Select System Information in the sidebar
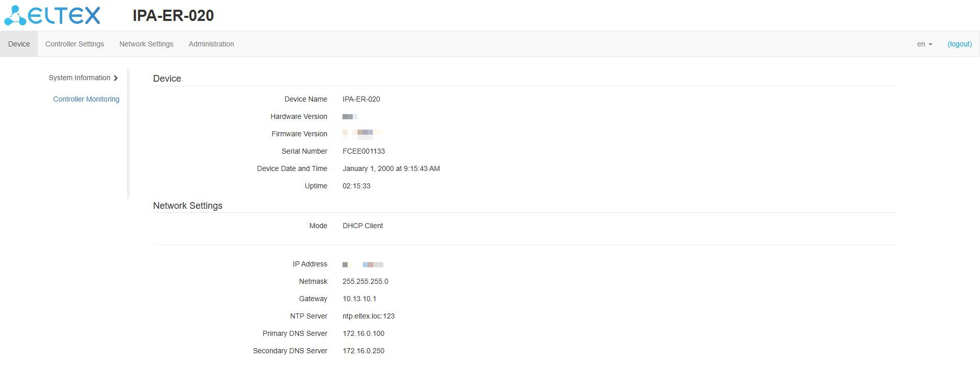This screenshot has width=980, height=366. 80,78
